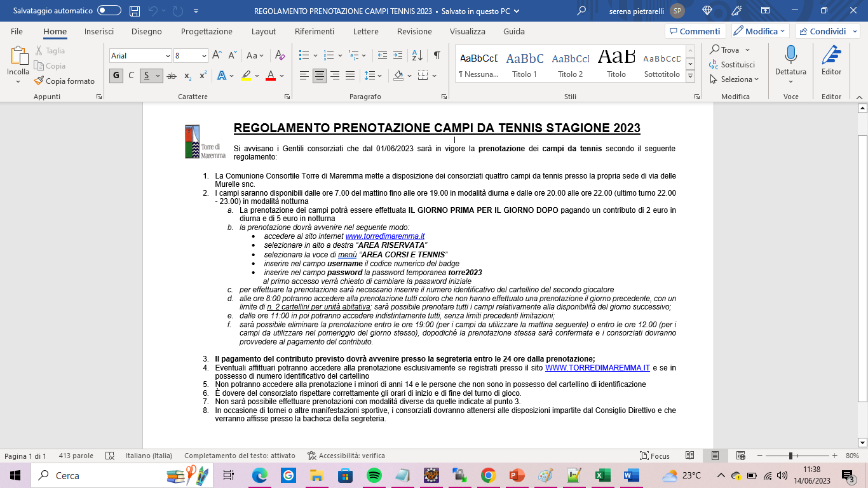The width and height of the screenshot is (868, 488).
Task: Click the grow font size icon
Action: [218, 55]
